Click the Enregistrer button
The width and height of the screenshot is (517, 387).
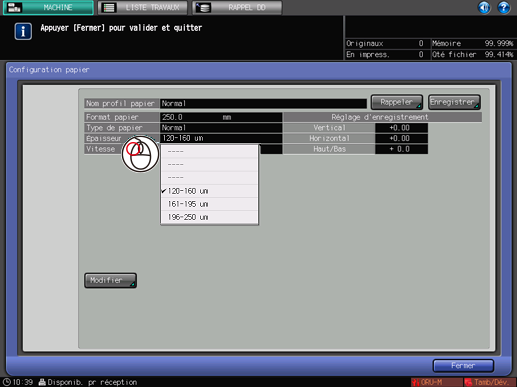coord(454,102)
